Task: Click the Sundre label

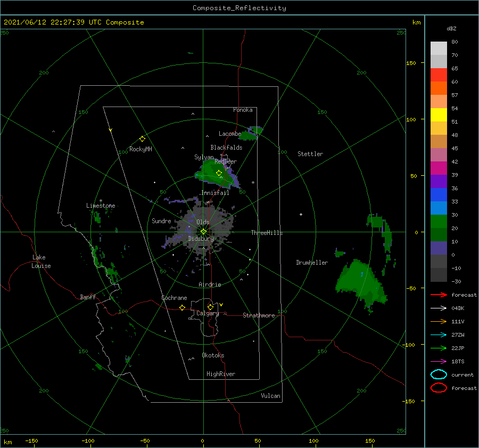Action: click(x=161, y=221)
